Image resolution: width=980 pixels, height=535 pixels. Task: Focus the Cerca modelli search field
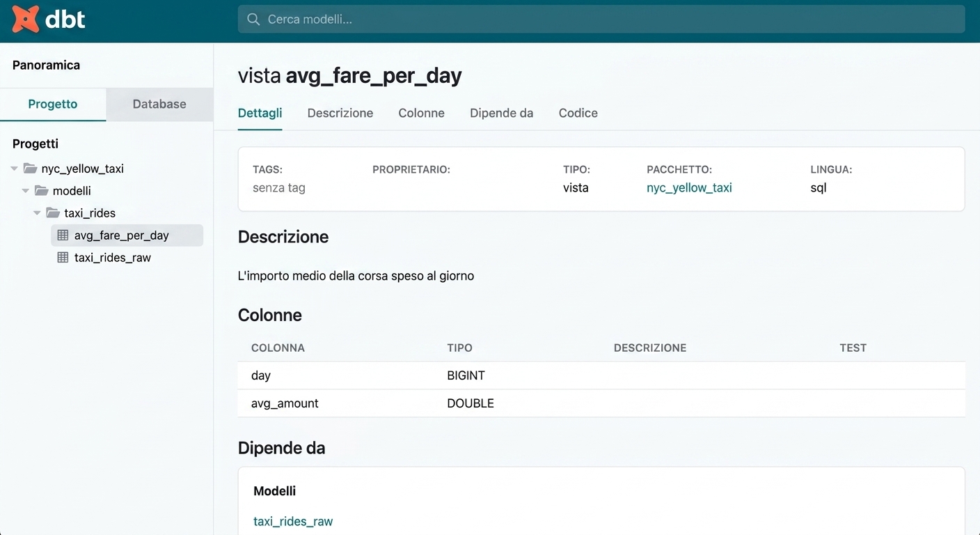pos(601,20)
